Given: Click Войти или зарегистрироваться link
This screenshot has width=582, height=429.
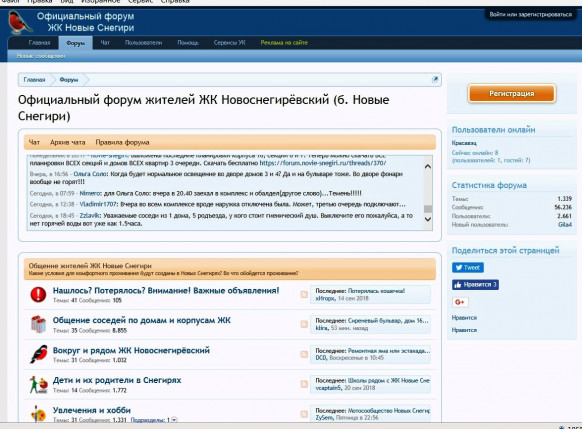Looking at the screenshot, I should click(530, 14).
